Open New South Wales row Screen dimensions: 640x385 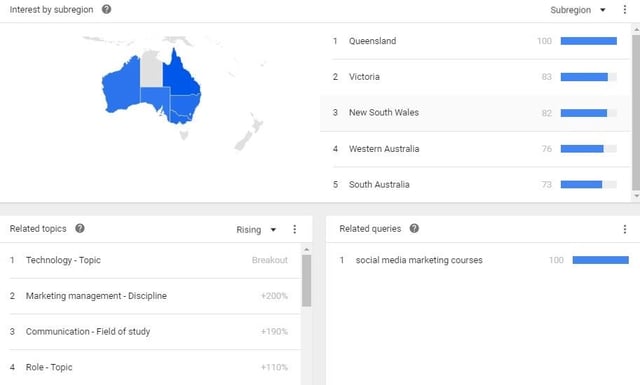[475, 113]
